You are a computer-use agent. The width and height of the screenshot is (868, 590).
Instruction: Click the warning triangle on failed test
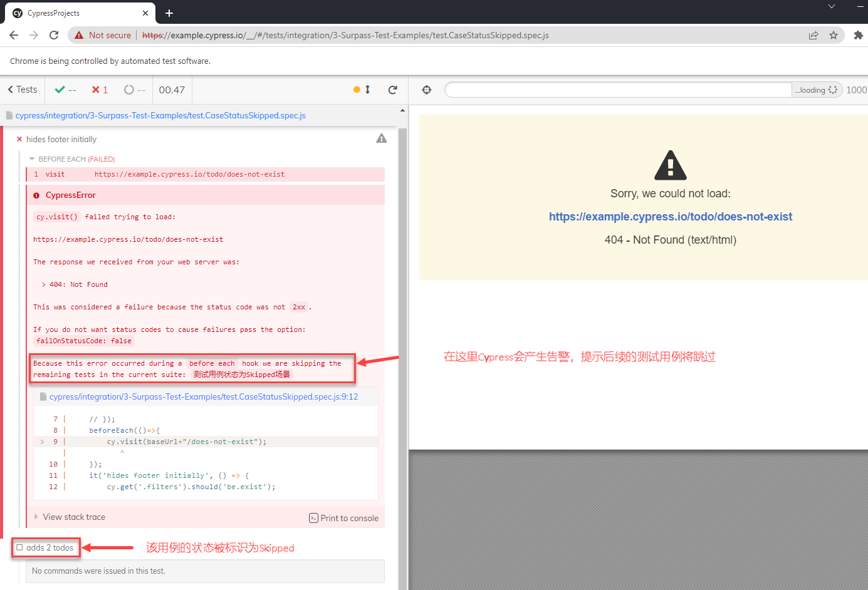[x=382, y=138]
